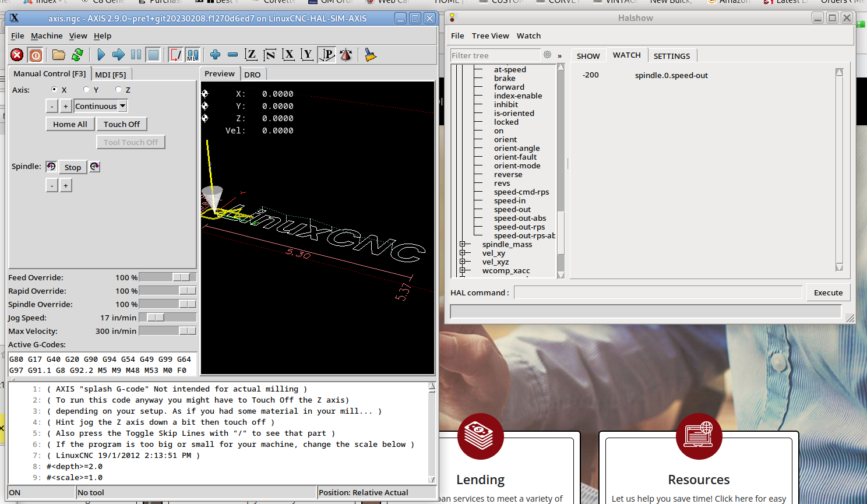Switch to the DRO tab
The width and height of the screenshot is (867, 504).
(252, 75)
